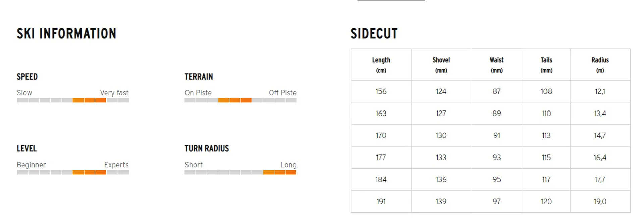This screenshot has width=644, height=223.
Task: Click the Level rating bar
Action: (x=73, y=172)
